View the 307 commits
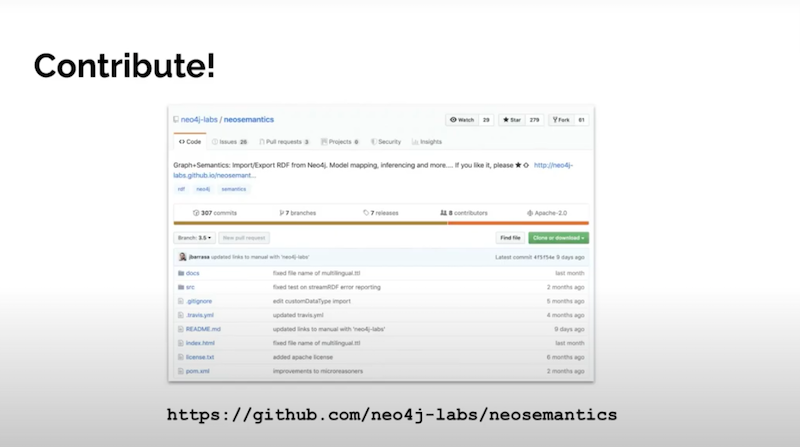The height and width of the screenshot is (447, 800). point(215,213)
